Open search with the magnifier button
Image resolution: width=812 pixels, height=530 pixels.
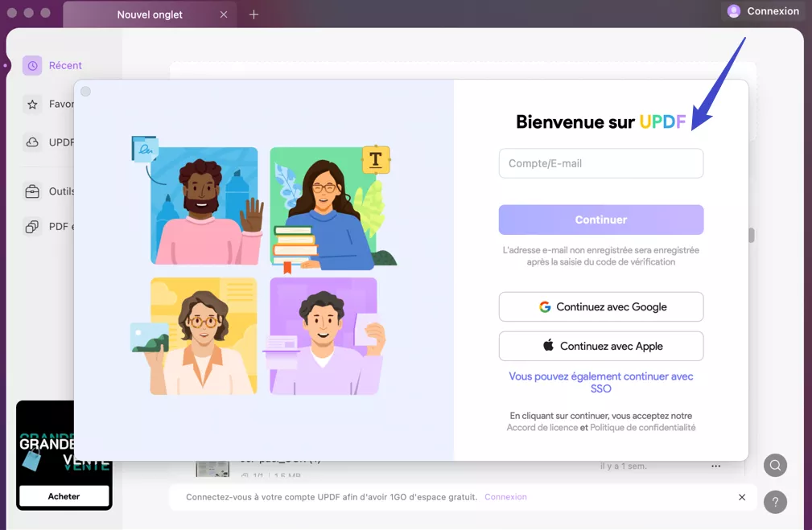click(775, 466)
